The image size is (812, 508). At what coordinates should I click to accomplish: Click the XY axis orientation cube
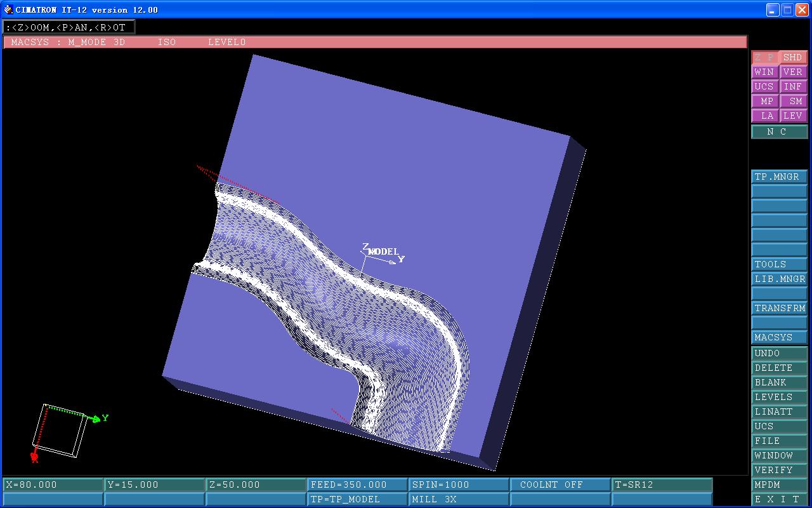click(60, 430)
